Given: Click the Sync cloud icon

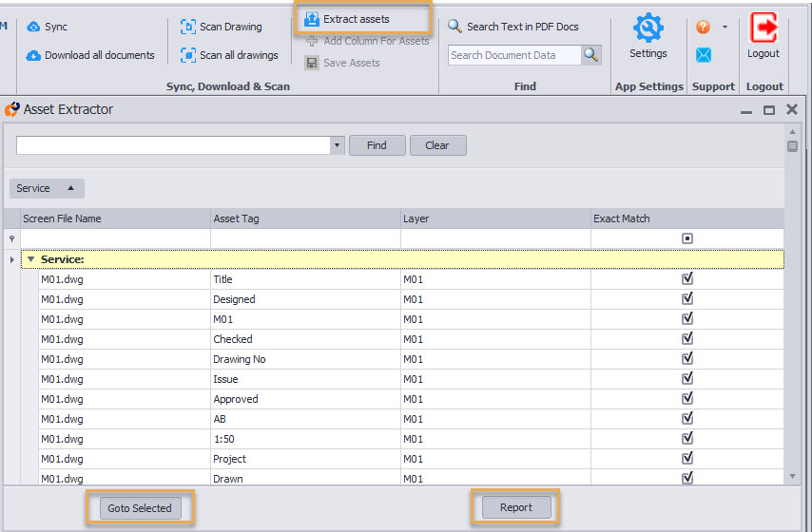Looking at the screenshot, I should (x=33, y=27).
